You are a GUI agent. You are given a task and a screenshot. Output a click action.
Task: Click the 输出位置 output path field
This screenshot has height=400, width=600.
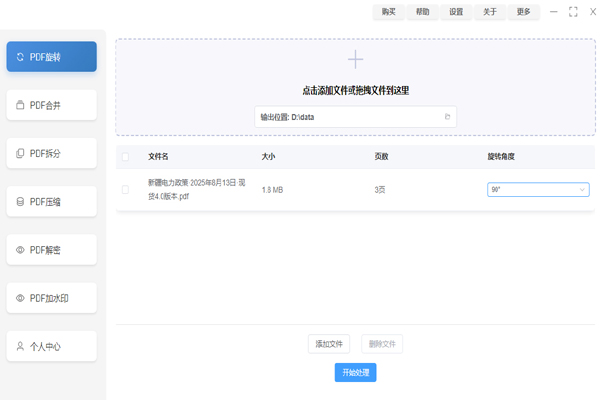click(355, 117)
